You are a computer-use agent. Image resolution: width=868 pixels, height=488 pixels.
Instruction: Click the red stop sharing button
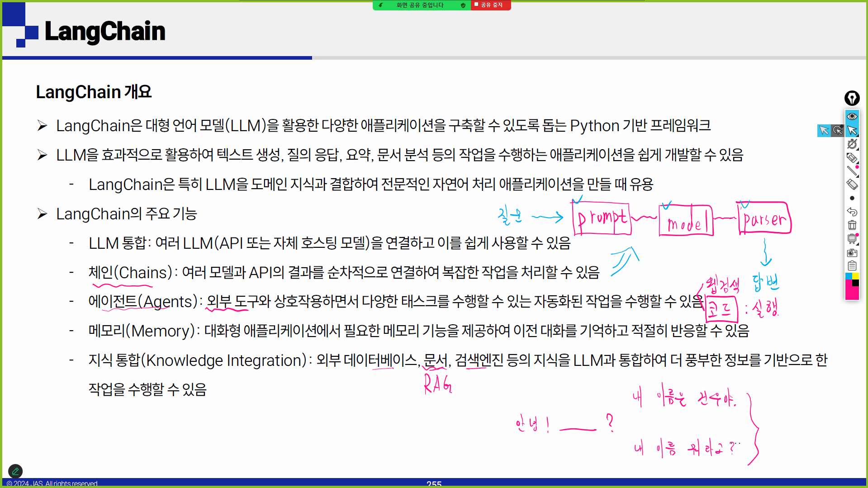(490, 5)
